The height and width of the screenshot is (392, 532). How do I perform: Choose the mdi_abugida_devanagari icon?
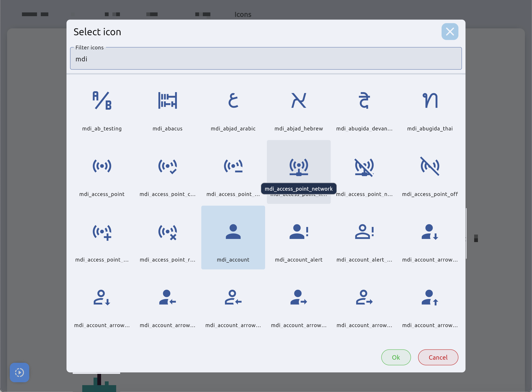click(364, 107)
